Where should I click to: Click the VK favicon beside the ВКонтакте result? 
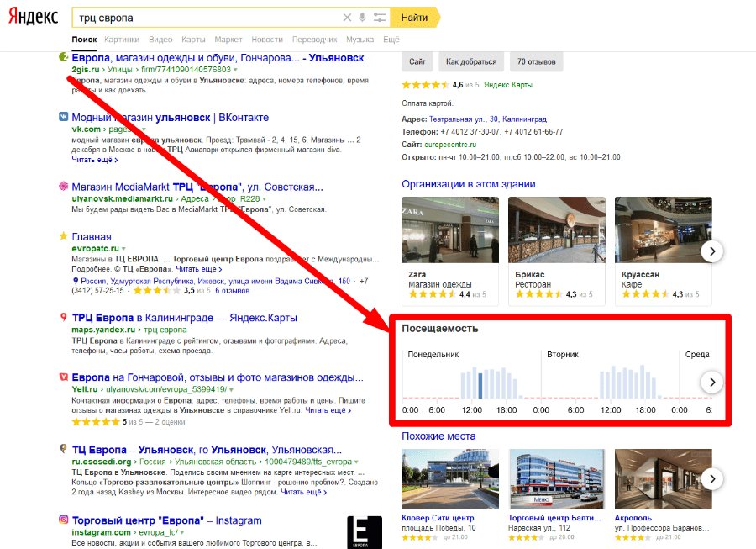pyautogui.click(x=63, y=118)
